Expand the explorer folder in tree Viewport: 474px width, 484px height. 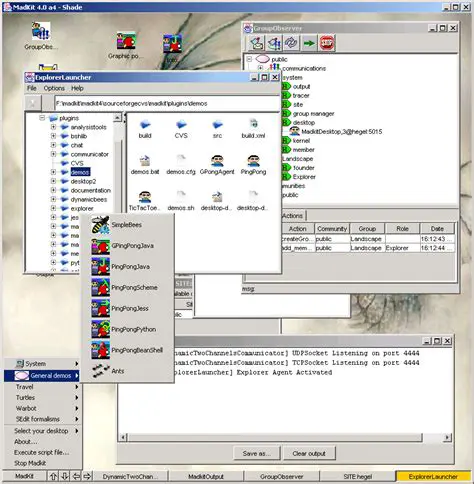pos(53,208)
